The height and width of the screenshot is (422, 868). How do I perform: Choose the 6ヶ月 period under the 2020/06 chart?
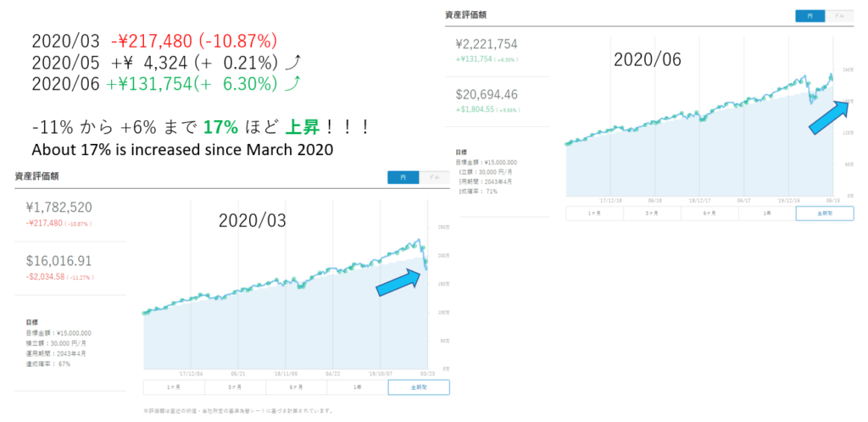click(709, 214)
